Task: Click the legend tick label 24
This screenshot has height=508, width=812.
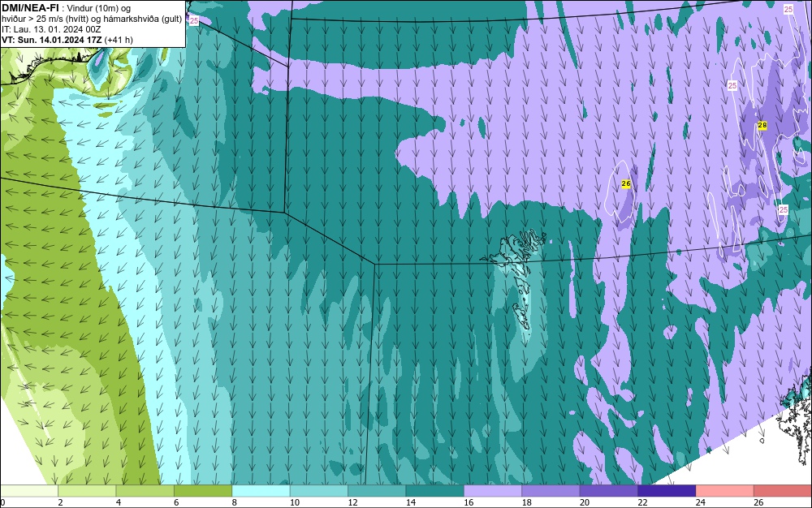Action: point(700,502)
